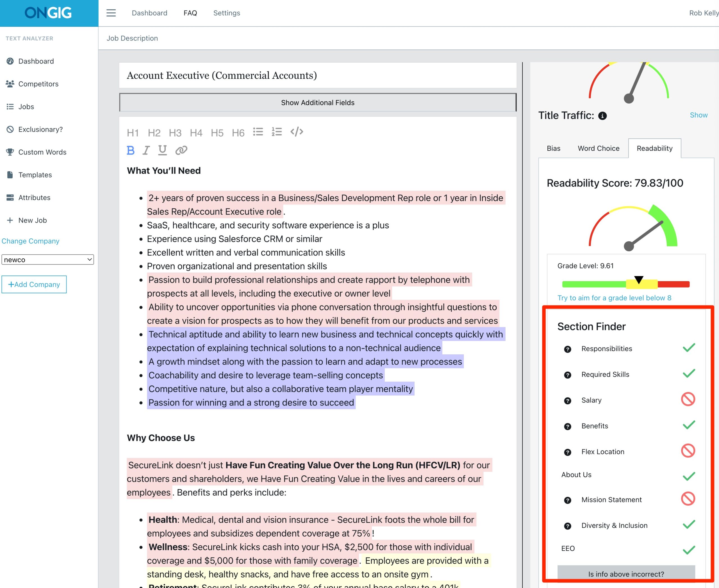Viewport: 719px width, 588px height.
Task: Click help icon next to Benefits
Action: click(568, 427)
